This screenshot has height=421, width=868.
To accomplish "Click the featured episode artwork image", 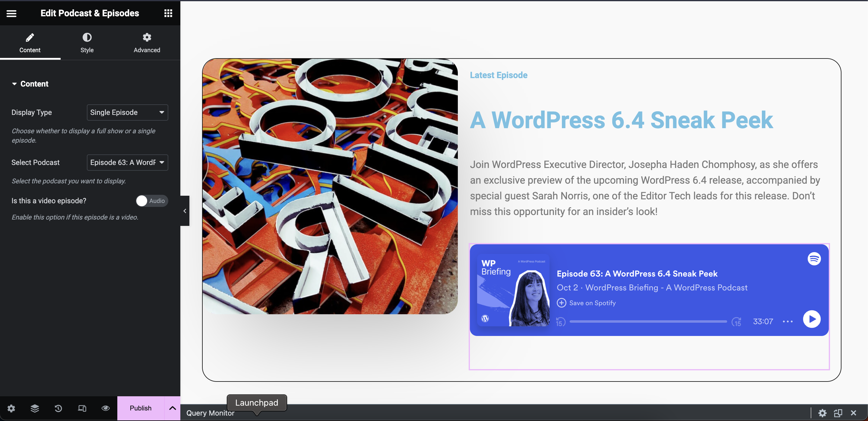I will pos(330,186).
